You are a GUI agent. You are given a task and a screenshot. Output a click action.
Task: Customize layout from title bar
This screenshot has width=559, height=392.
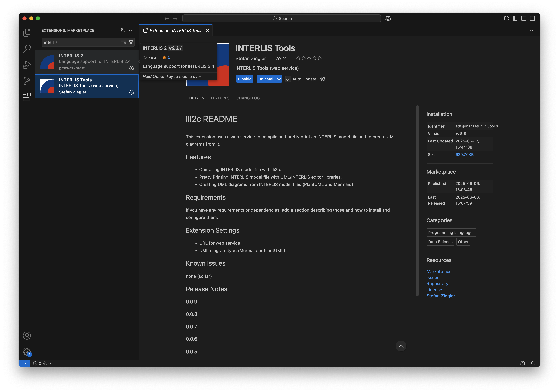click(506, 18)
